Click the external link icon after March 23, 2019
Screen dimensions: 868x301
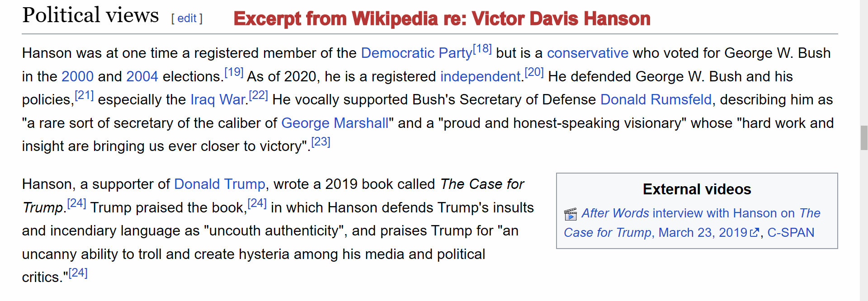(754, 233)
